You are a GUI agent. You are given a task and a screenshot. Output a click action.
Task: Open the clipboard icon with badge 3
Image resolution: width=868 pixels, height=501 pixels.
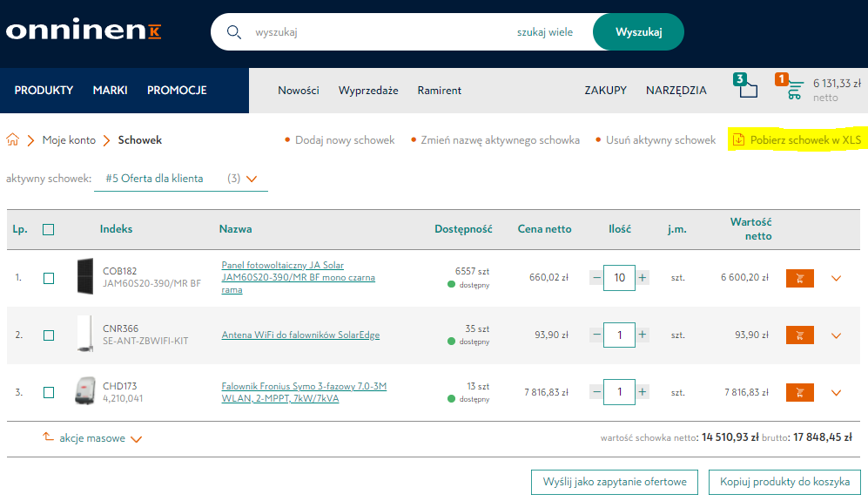pos(745,86)
